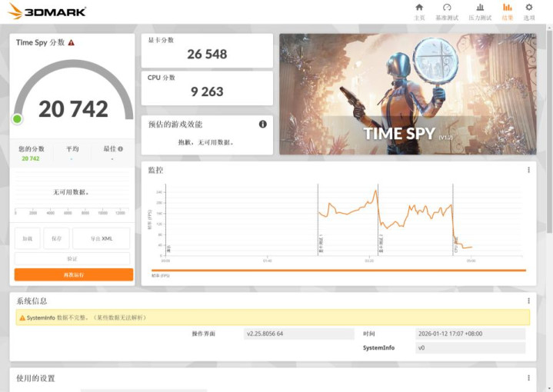Open Options (选项) gear icon
The image size is (553, 392).
(x=528, y=8)
